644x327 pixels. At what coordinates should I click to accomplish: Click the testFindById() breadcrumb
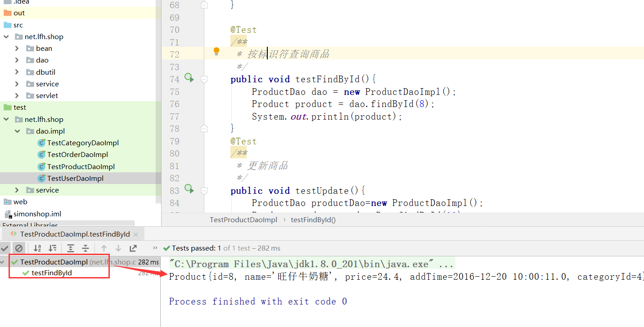coord(313,219)
